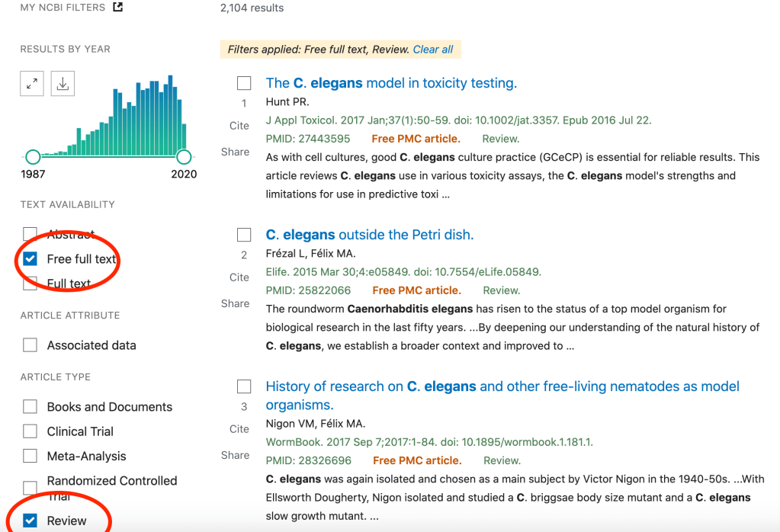
Task: Click the expand chart icon
Action: (x=32, y=85)
